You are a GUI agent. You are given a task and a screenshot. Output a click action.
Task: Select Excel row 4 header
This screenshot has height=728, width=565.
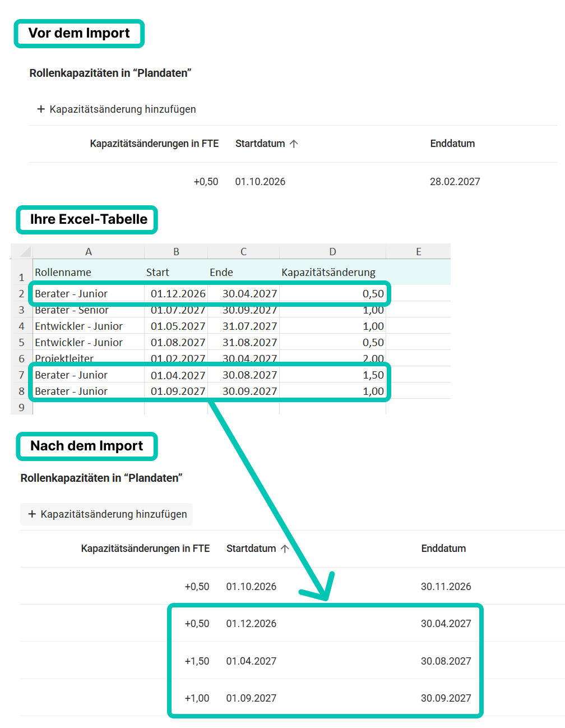(x=22, y=326)
